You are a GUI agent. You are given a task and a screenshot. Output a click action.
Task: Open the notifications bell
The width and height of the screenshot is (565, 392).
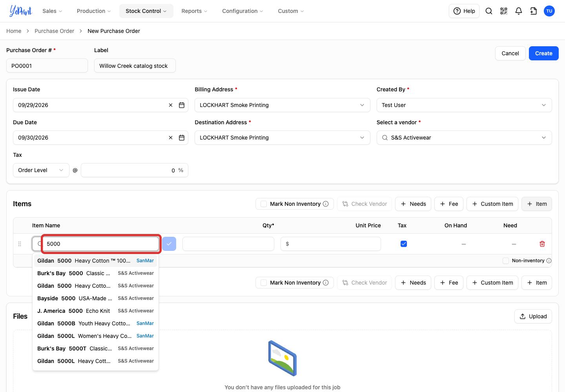(519, 11)
